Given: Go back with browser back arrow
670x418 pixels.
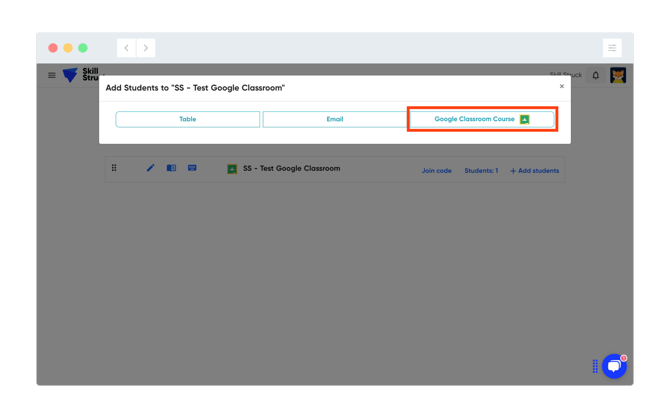Looking at the screenshot, I should pyautogui.click(x=127, y=48).
